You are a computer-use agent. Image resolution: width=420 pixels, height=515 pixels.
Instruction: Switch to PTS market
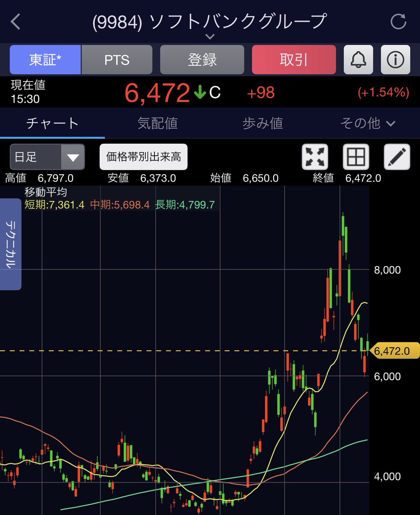click(117, 60)
